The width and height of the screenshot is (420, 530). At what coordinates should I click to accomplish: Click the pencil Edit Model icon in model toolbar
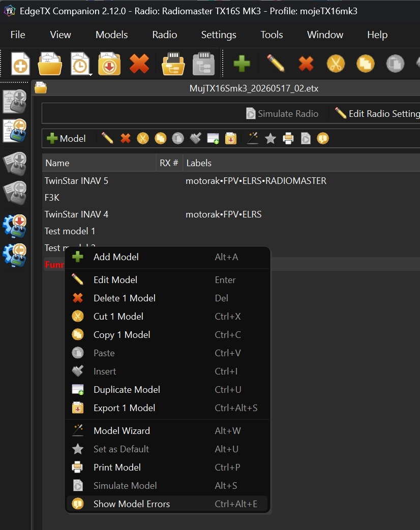coord(107,138)
